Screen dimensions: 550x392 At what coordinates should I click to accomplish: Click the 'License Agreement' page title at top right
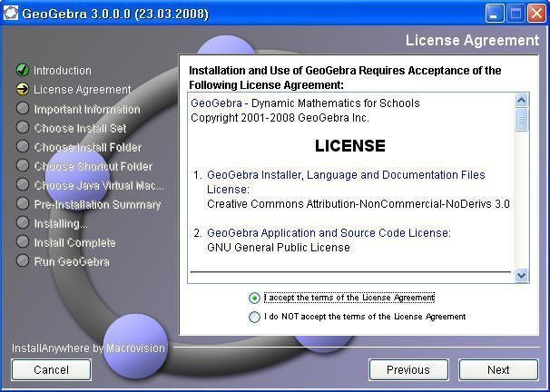(472, 40)
